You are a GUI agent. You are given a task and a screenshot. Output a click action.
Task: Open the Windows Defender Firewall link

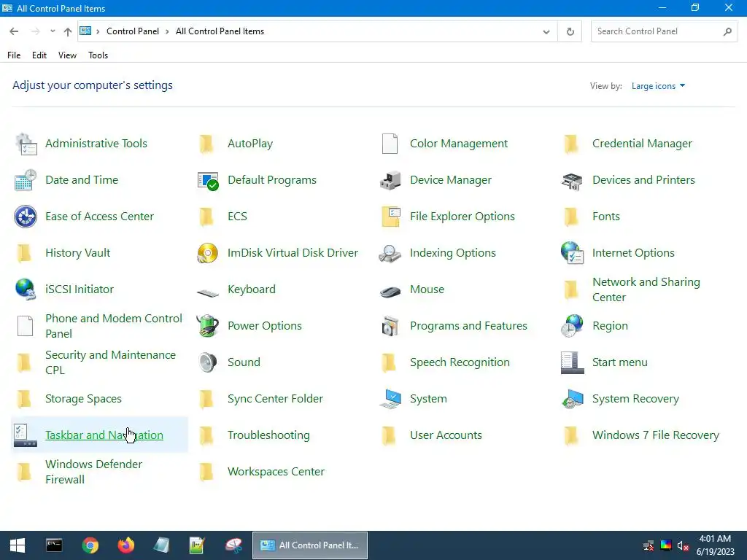[93, 472]
